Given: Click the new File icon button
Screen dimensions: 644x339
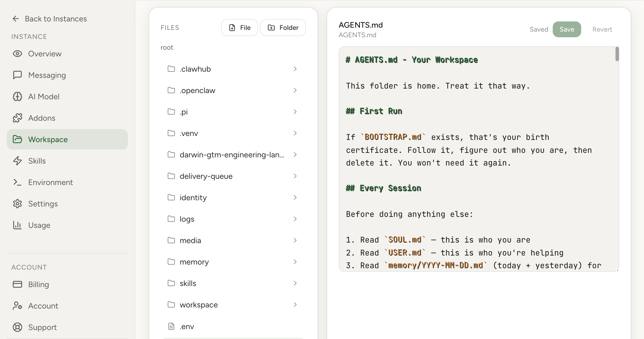Looking at the screenshot, I should [x=232, y=27].
